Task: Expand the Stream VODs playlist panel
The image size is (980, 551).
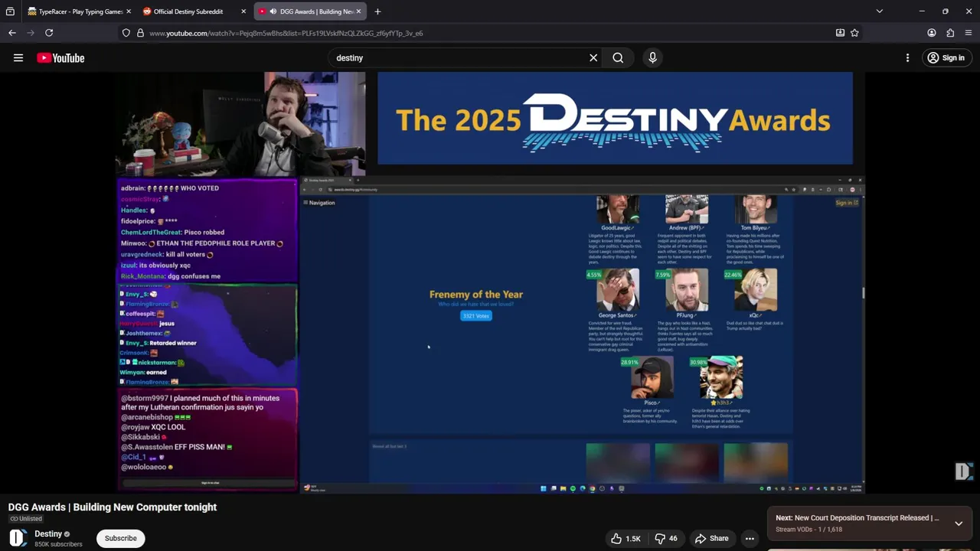Action: [x=959, y=523]
